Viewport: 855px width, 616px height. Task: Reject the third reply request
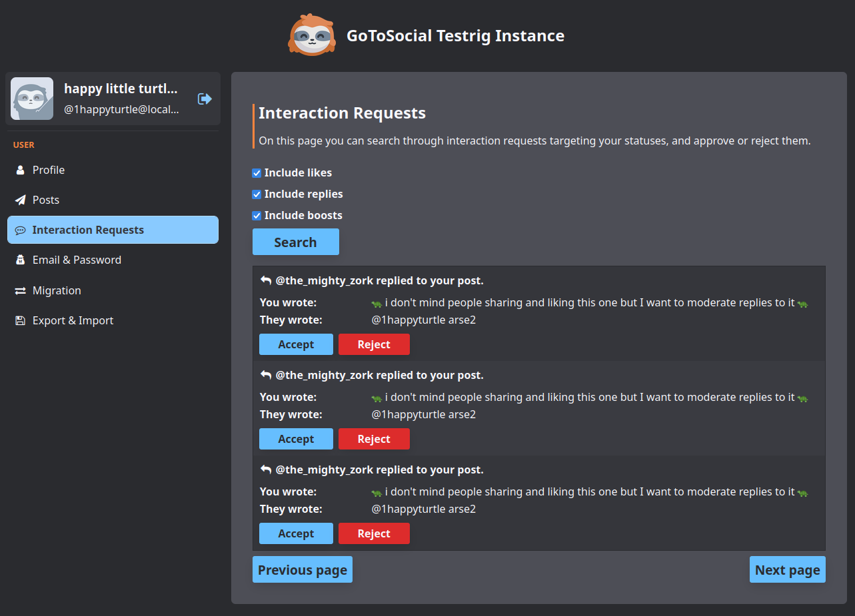(374, 533)
